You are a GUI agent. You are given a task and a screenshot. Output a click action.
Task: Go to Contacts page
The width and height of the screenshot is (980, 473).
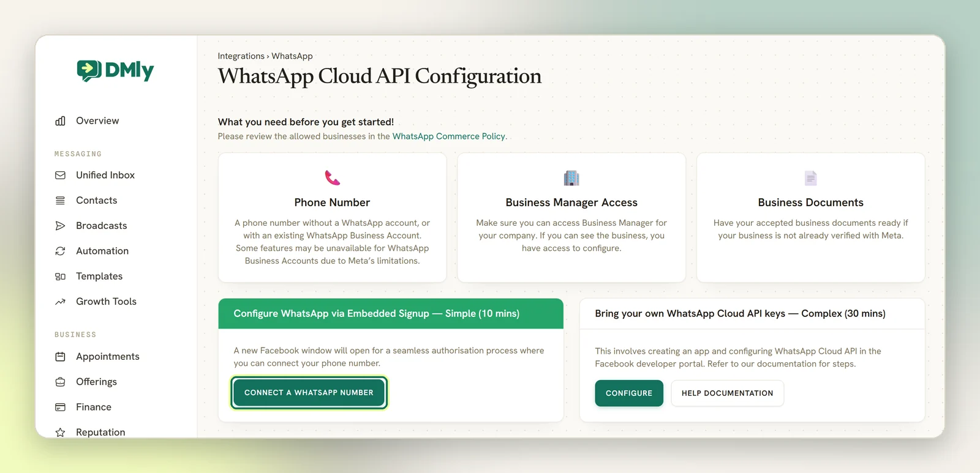tap(96, 201)
